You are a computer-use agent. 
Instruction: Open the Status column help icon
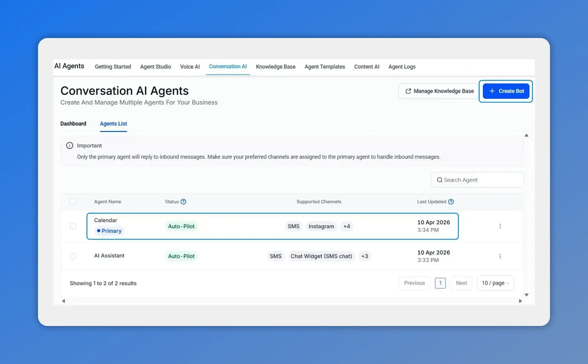click(x=184, y=202)
